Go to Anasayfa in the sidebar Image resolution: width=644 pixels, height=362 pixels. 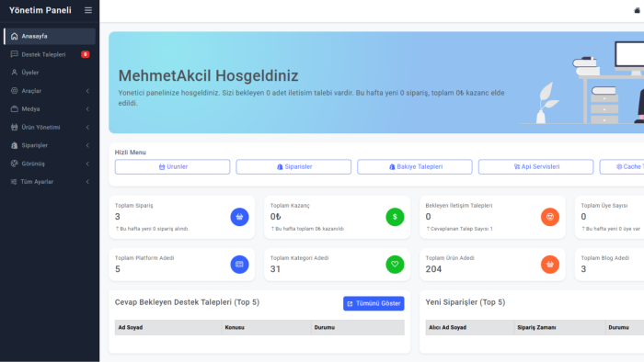point(50,36)
